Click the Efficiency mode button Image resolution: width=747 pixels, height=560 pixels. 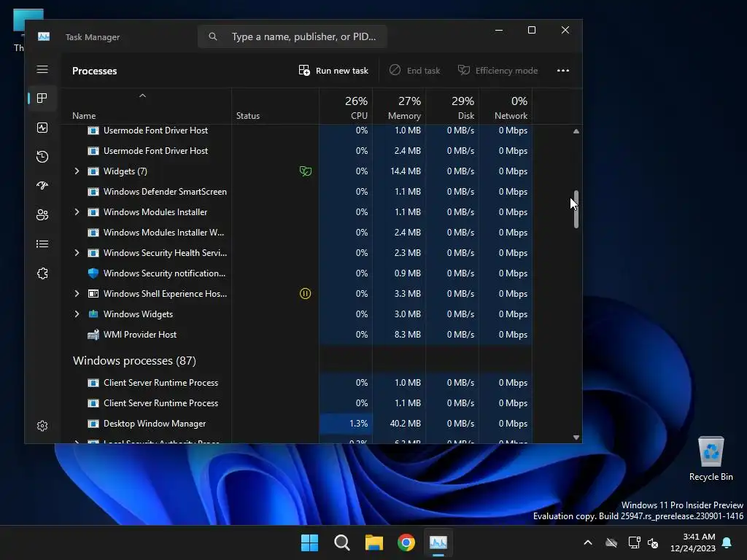click(x=498, y=71)
